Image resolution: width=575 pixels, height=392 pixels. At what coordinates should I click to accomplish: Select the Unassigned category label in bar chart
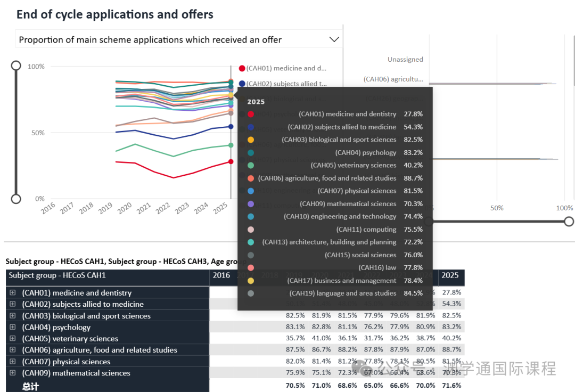tap(405, 60)
